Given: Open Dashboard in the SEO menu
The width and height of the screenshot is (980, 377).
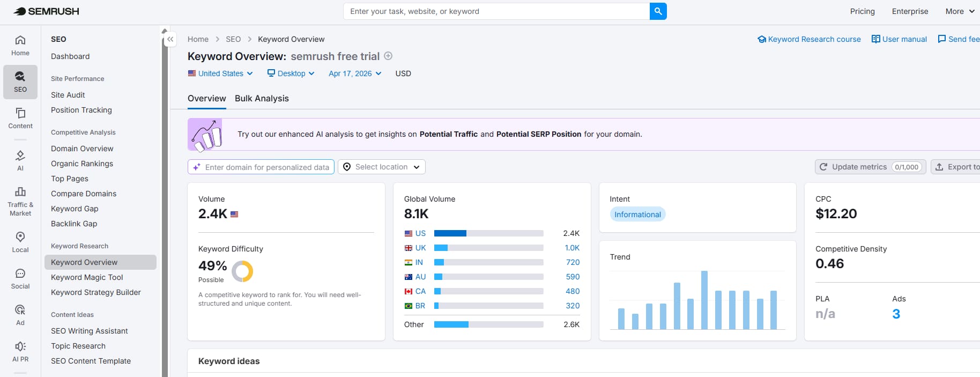Looking at the screenshot, I should pyautogui.click(x=70, y=56).
